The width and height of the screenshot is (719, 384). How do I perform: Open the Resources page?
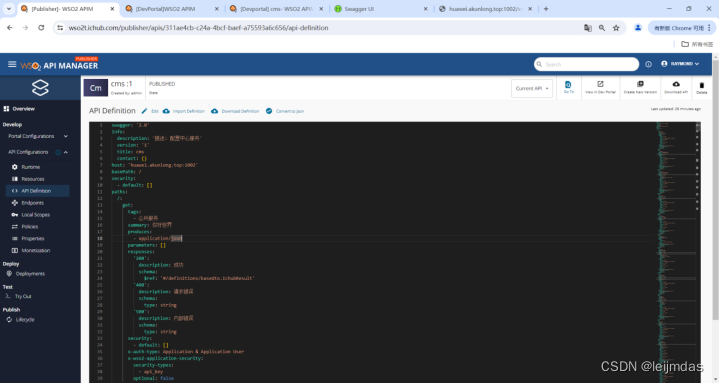[x=32, y=179]
